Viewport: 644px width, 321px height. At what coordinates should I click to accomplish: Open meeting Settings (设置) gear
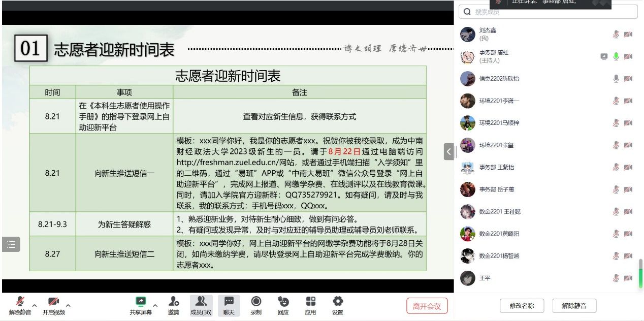click(338, 302)
